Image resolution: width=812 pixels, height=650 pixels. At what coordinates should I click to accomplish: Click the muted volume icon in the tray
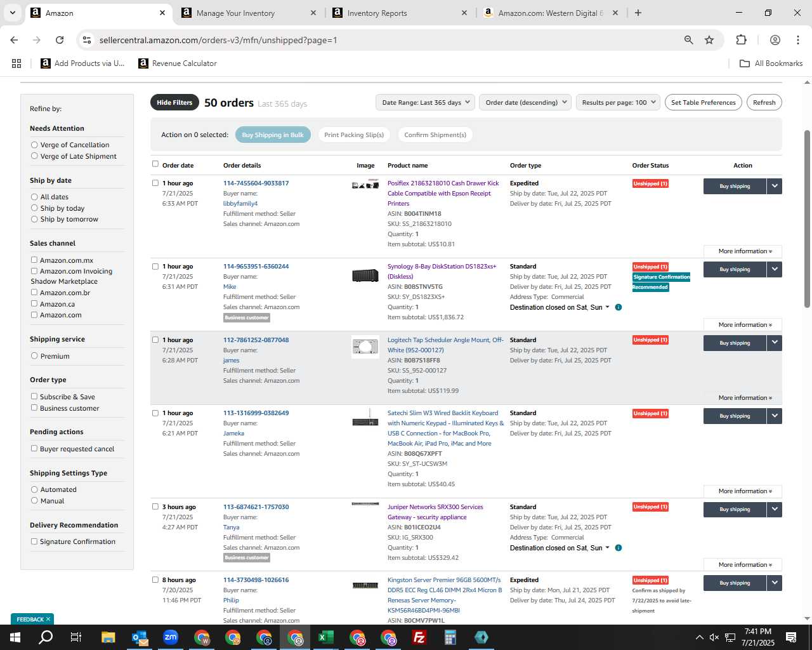pos(714,637)
